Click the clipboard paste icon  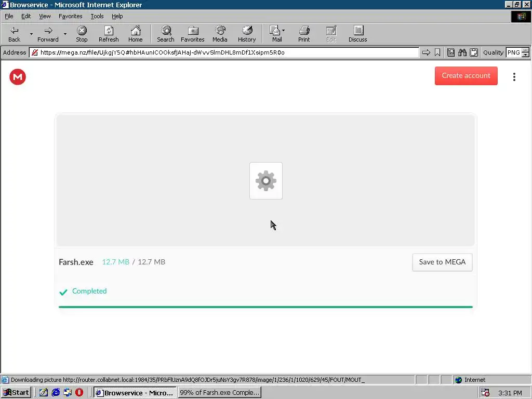(x=474, y=52)
